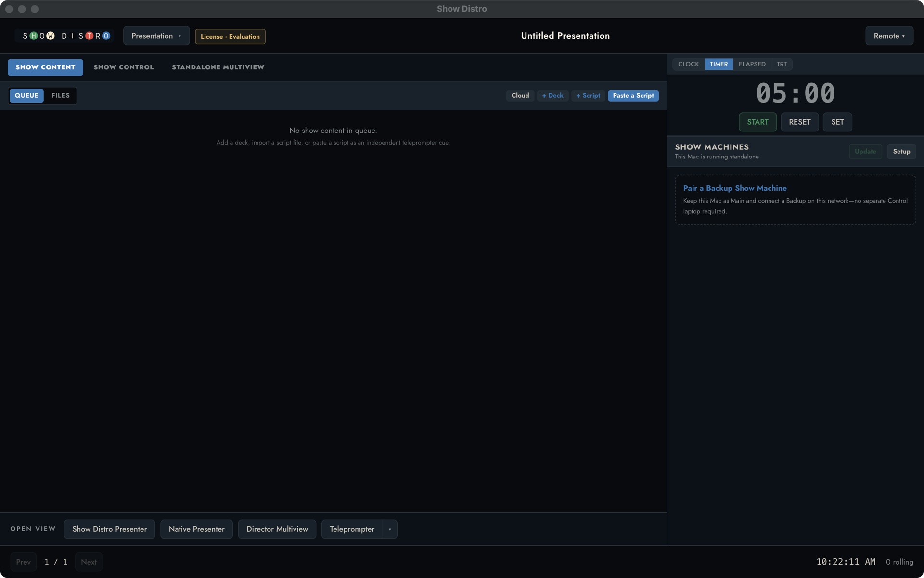The height and width of the screenshot is (578, 924).
Task: Switch to the Show Content tab
Action: [45, 67]
